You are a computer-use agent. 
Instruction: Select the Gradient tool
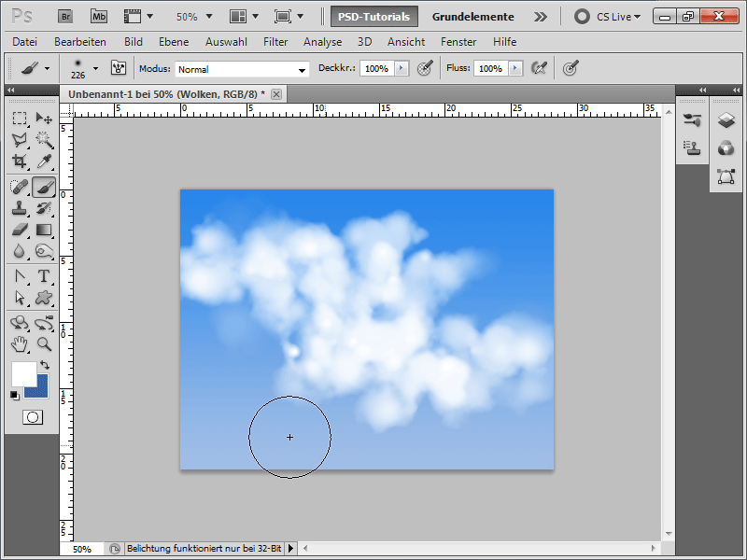44,230
